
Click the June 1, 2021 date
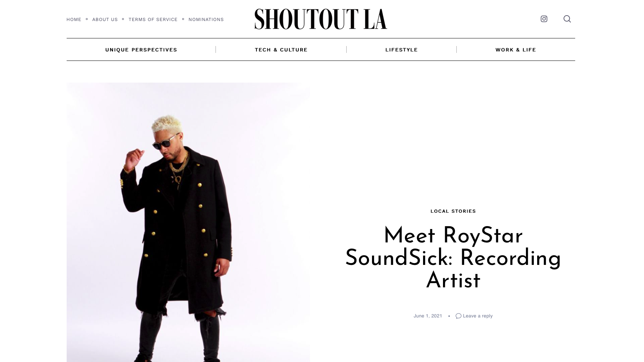[428, 316]
